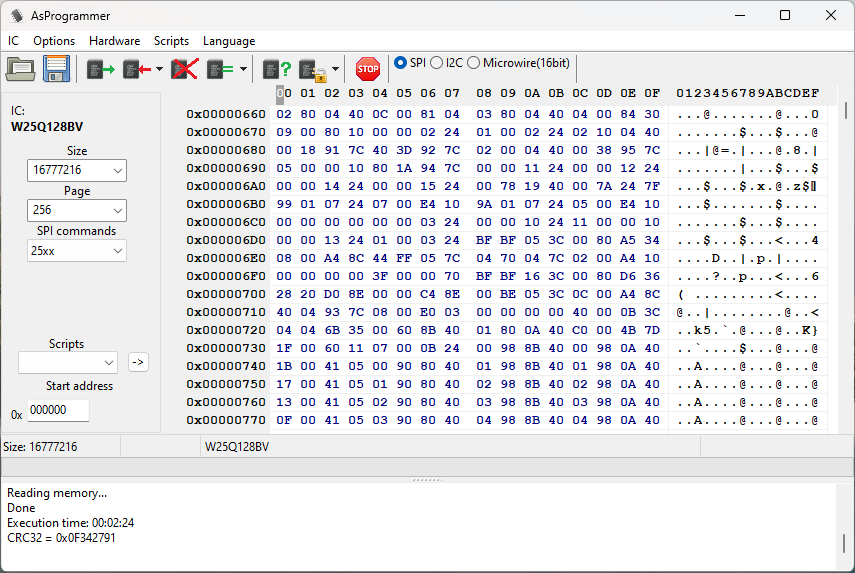Screen dimensions: 855x573
Task: Expand the Size dropdown showing 16777216
Action: click(77, 170)
